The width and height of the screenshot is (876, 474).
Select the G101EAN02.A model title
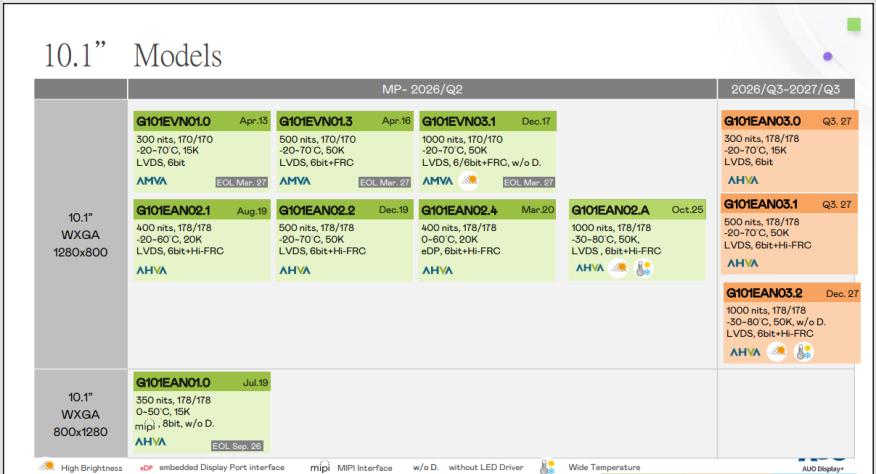click(610, 210)
